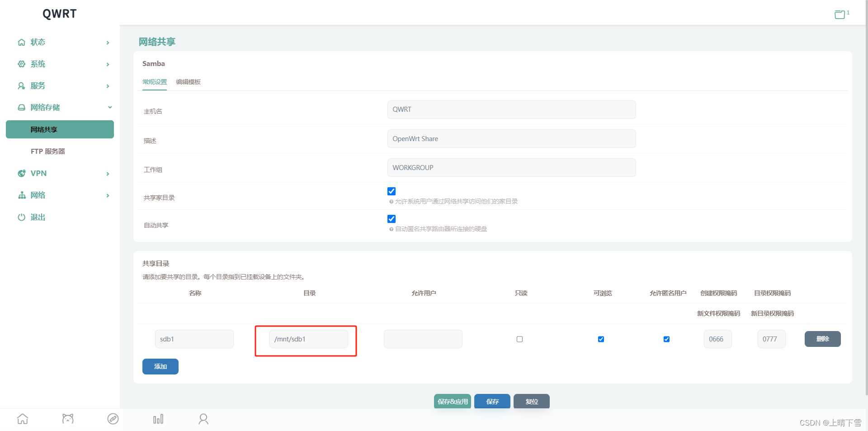Click 退出 sidebar menu label
Viewport: 868px width, 431px height.
click(38, 217)
